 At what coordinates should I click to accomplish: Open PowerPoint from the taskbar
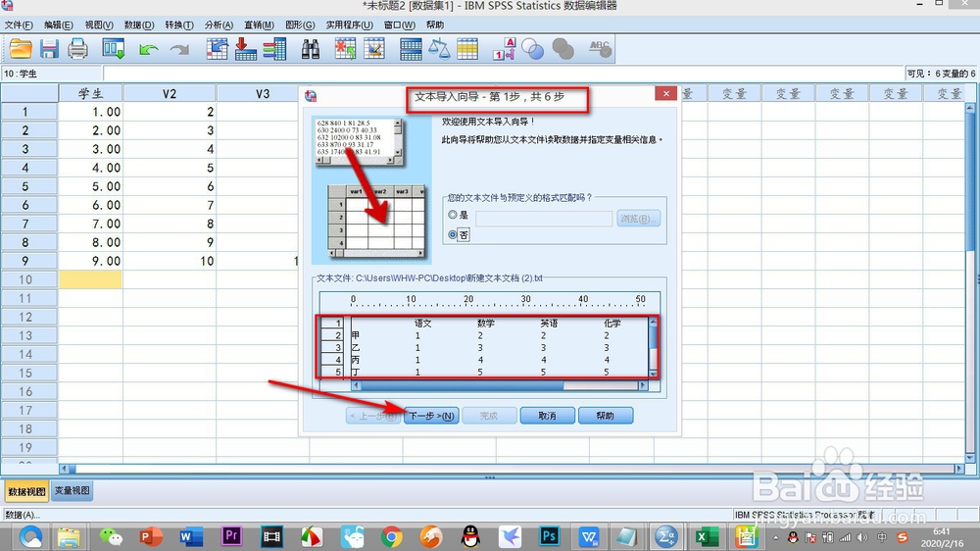click(150, 536)
